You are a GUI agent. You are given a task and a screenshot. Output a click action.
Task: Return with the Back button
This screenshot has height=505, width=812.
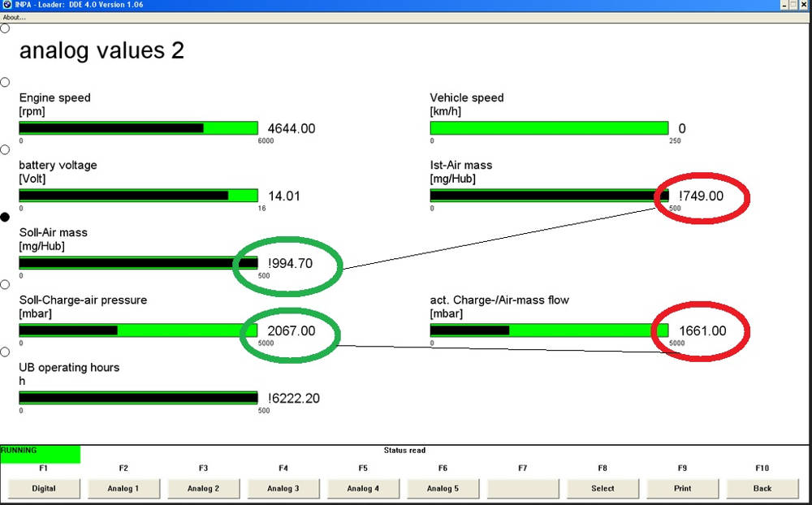click(x=762, y=488)
